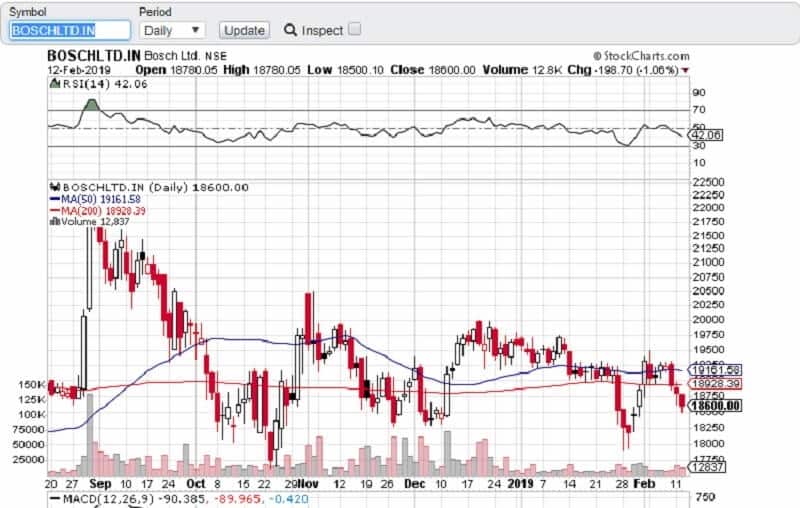The height and width of the screenshot is (508, 800).
Task: Click the Volume legend bar icon
Action: [55, 221]
